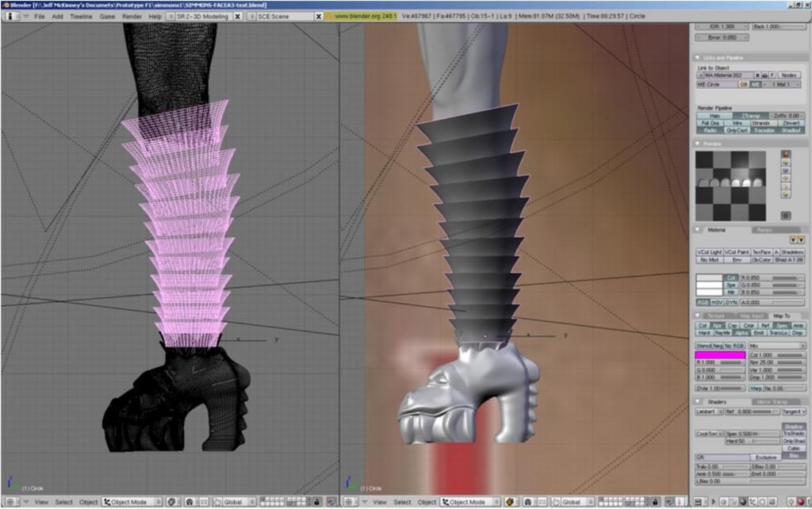
Task: Switch to Shading context sphere icon
Action: (x=742, y=502)
